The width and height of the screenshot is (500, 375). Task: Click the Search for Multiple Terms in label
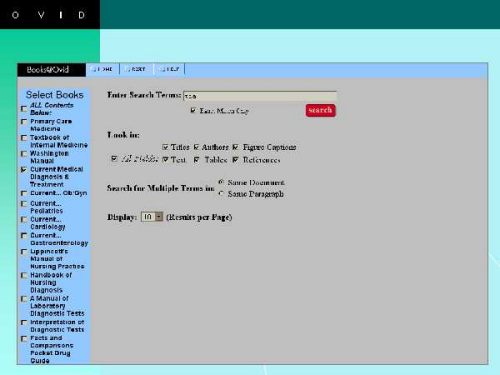pos(160,188)
